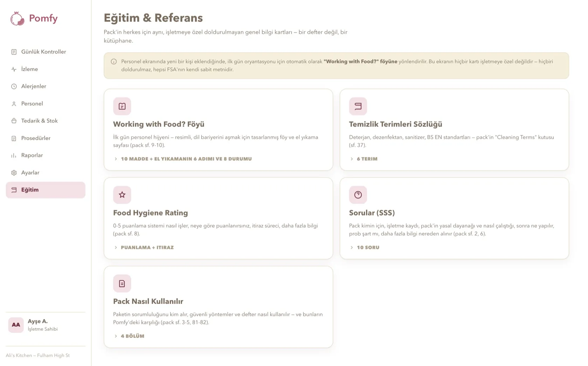Open the Pack Nasıl Kullanılır title
Screen dimensions: 588x366
point(148,302)
